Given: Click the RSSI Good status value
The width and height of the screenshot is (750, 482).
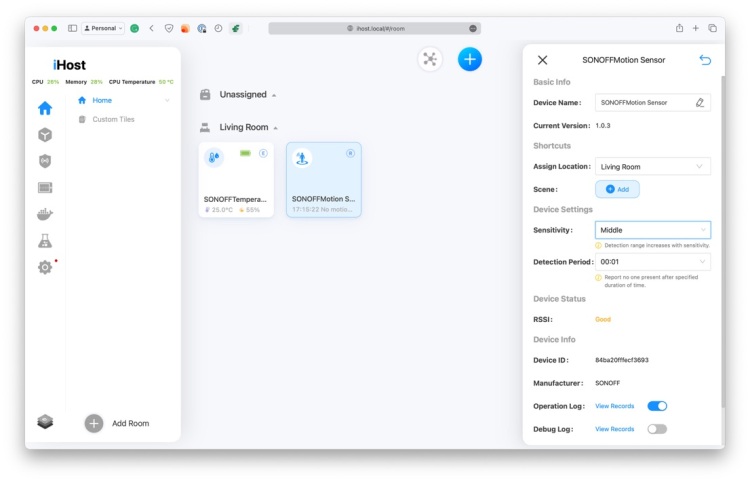Looking at the screenshot, I should [603, 319].
